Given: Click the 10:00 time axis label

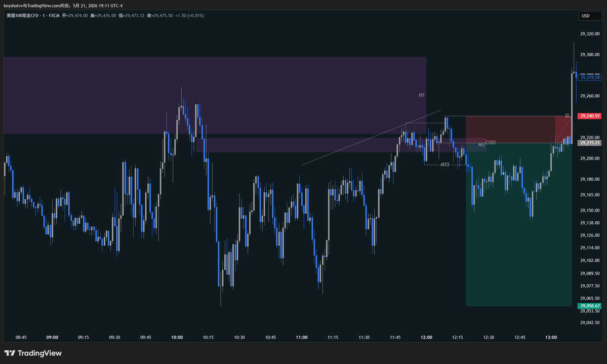Looking at the screenshot, I should [177, 337].
